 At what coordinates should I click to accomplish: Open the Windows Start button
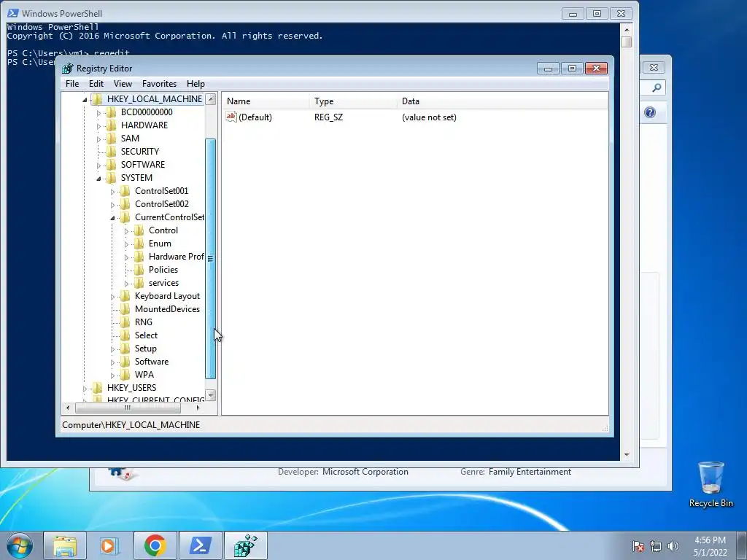click(x=20, y=545)
